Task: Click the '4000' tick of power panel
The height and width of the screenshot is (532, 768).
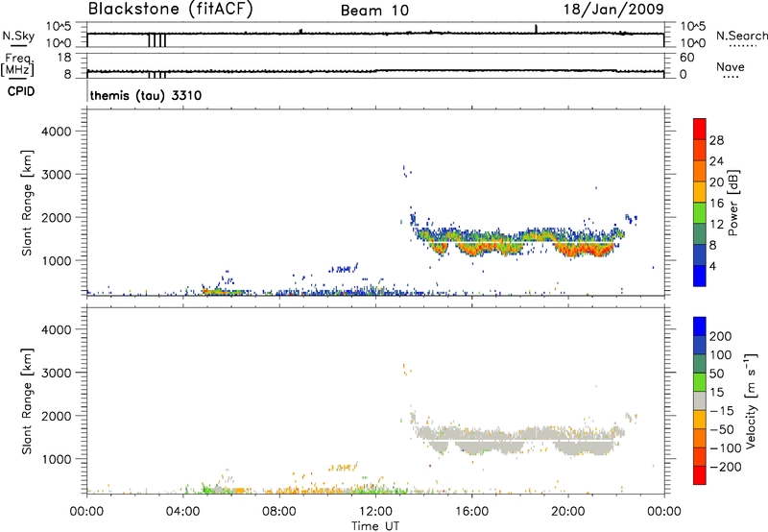Action: click(x=57, y=132)
